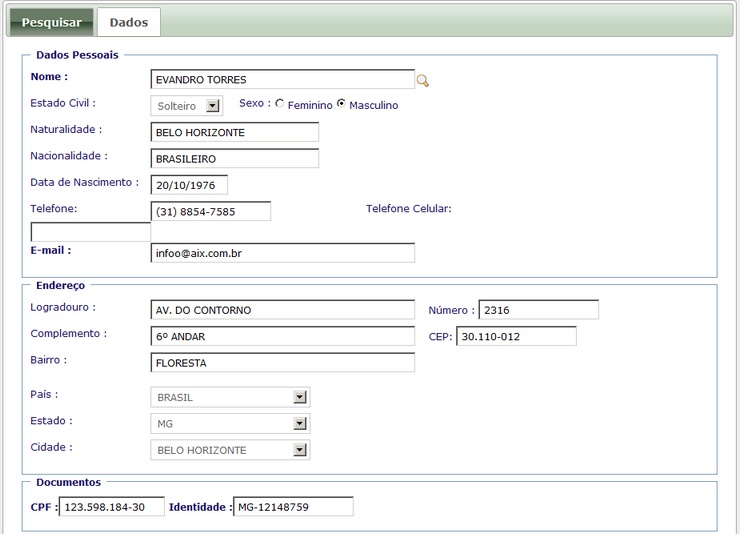
Task: Click the magnifier search icon beside Nome
Action: click(x=423, y=81)
